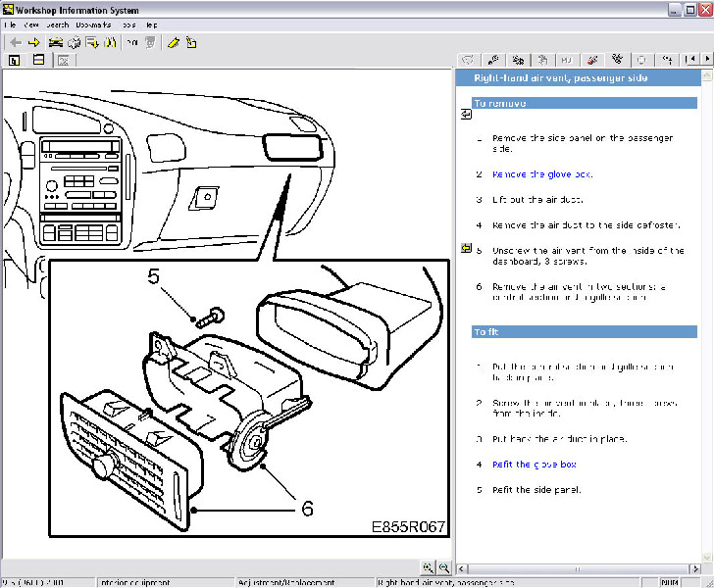This screenshot has height=588, width=714.
Task: Click the step 5 marker icon
Action: 465,250
